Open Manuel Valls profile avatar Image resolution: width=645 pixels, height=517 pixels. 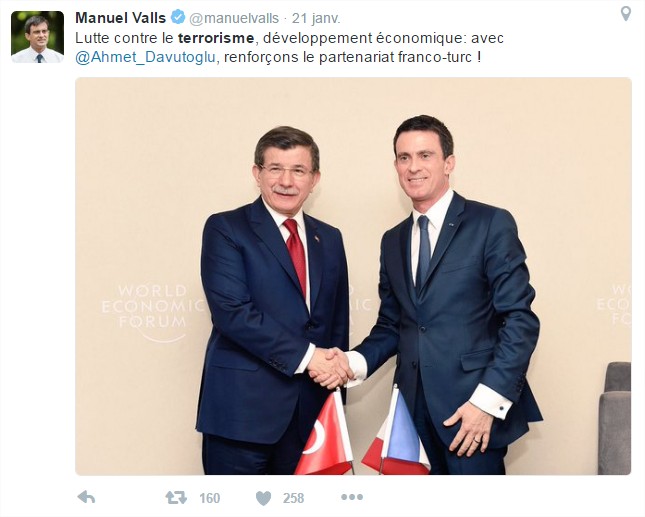(37, 37)
